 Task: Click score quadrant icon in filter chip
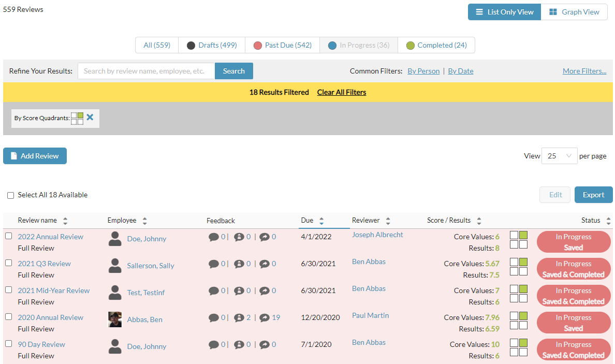[x=77, y=119]
